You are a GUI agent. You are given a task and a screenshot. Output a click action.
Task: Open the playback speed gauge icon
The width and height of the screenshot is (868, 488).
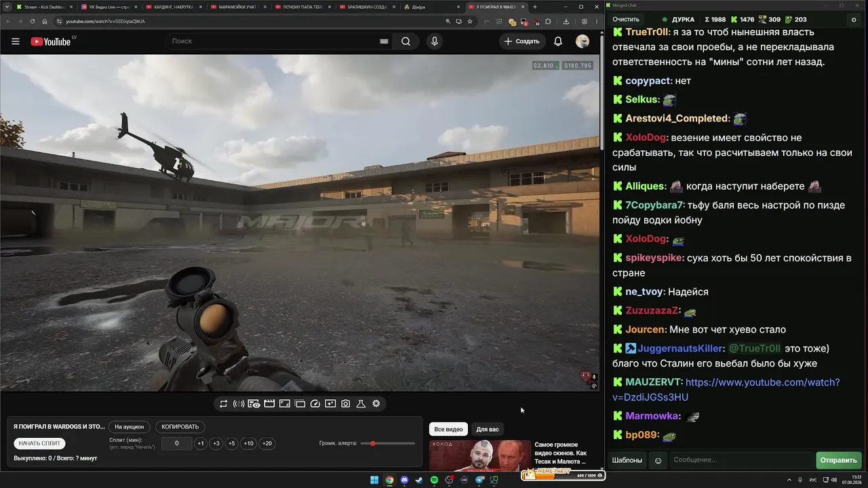tap(315, 404)
